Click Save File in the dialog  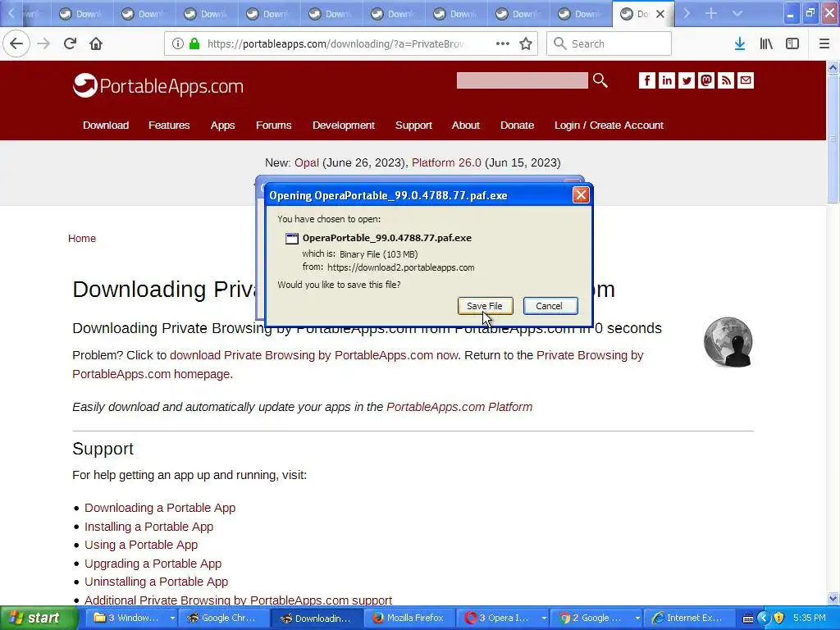(x=485, y=306)
